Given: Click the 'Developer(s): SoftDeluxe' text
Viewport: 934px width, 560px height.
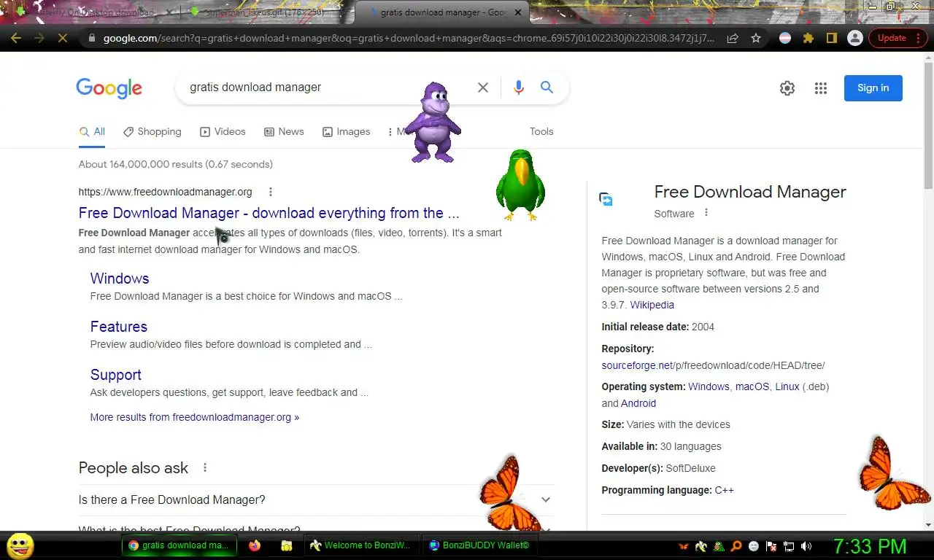Looking at the screenshot, I should pos(658,468).
